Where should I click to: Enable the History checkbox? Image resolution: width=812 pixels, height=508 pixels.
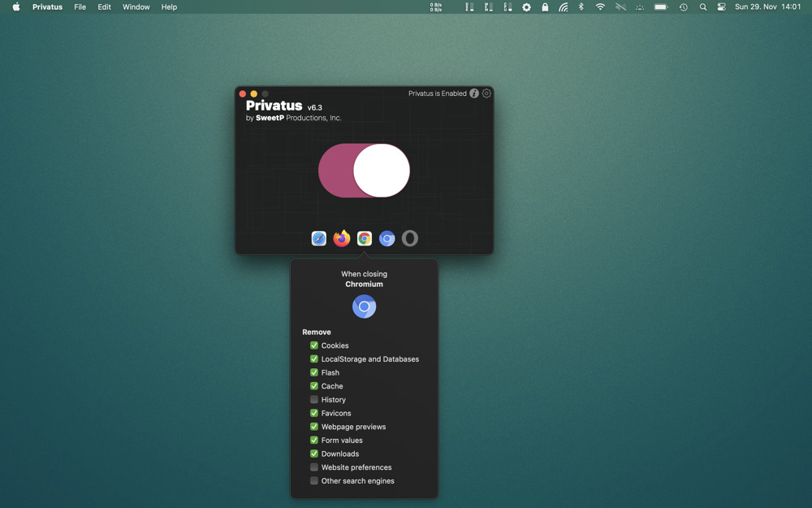point(313,399)
